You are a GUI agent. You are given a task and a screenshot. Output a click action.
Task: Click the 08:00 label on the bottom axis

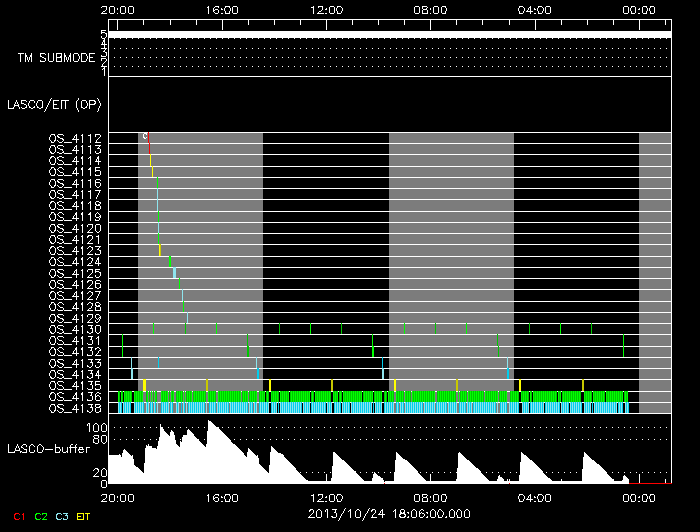430,497
